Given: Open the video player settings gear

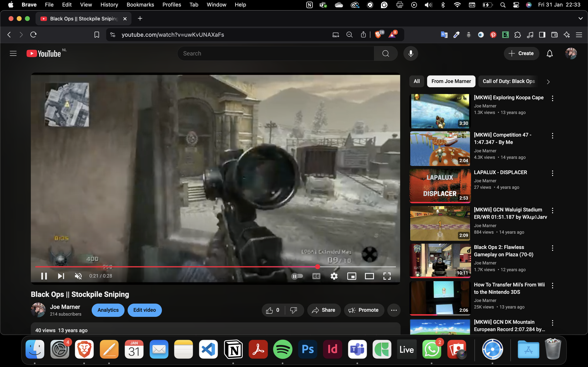Looking at the screenshot, I should pos(334,276).
